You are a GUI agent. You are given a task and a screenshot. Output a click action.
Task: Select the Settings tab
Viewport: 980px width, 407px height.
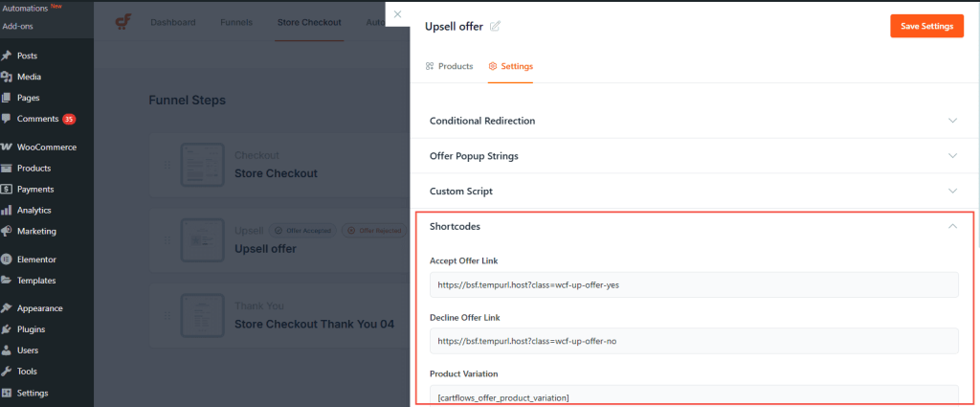coord(511,66)
